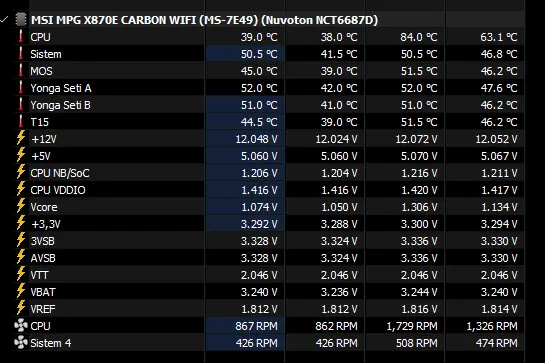Click +12V current value 12.048 V
The width and height of the screenshot is (545, 363).
click(x=257, y=139)
